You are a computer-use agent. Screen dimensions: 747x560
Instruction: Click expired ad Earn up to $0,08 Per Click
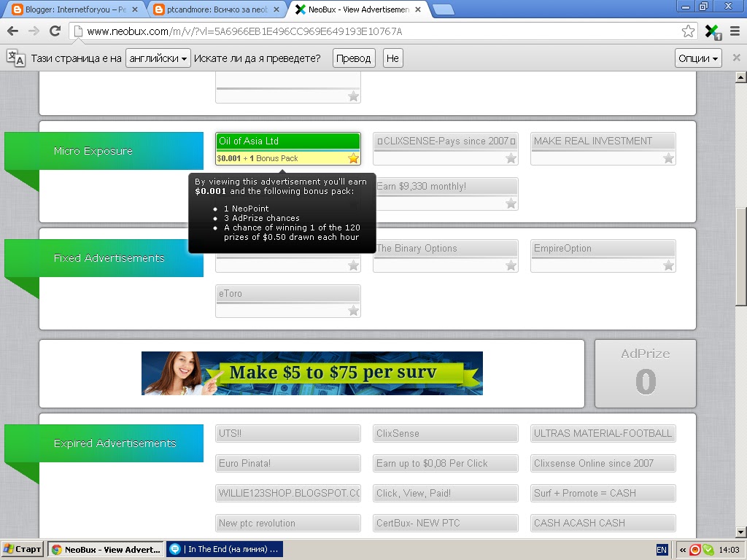[446, 463]
